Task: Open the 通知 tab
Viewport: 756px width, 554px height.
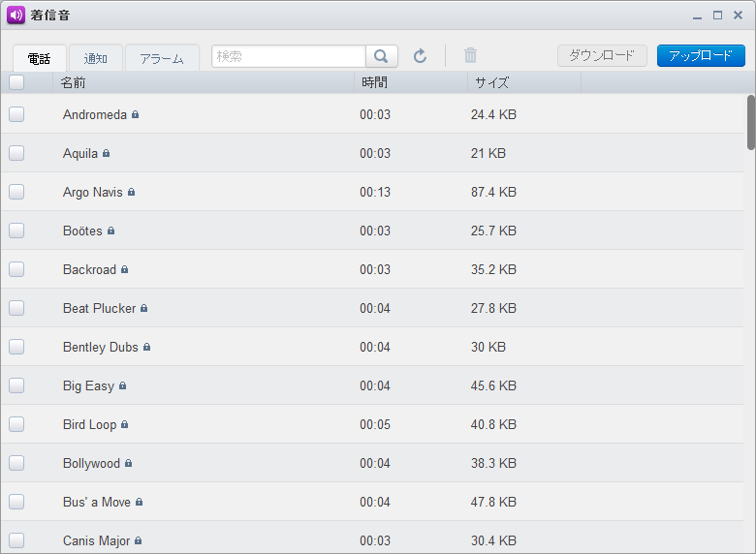Action: pos(95,59)
